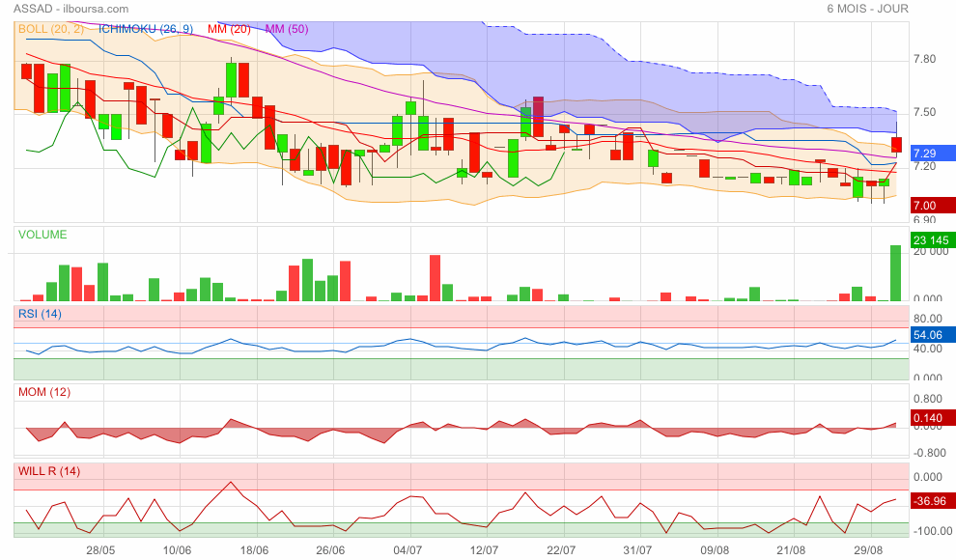Click the ASSAD - ilboursa.com title text
This screenshot has height=560, width=956.
70,9
